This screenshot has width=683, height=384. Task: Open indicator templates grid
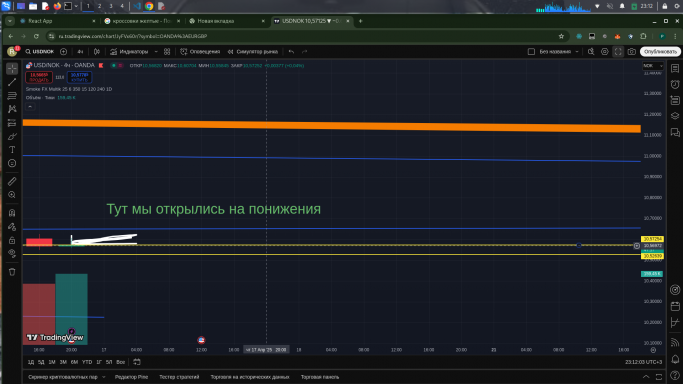click(x=167, y=51)
